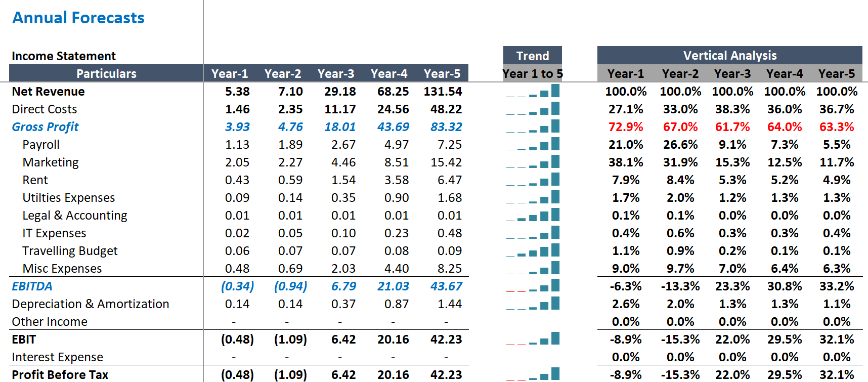The height and width of the screenshot is (382, 868).
Task: Click the Trend header cell
Action: [x=532, y=56]
